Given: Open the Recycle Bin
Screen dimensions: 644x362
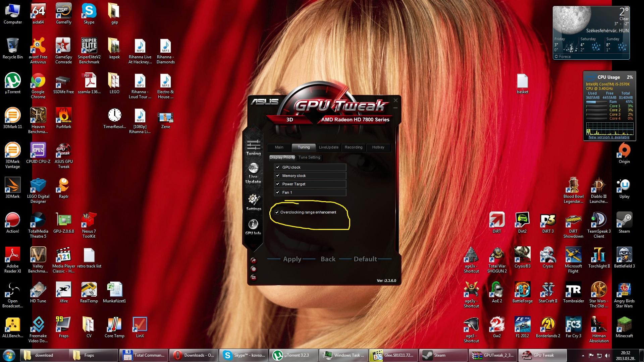Looking at the screenshot, I should pyautogui.click(x=13, y=49).
